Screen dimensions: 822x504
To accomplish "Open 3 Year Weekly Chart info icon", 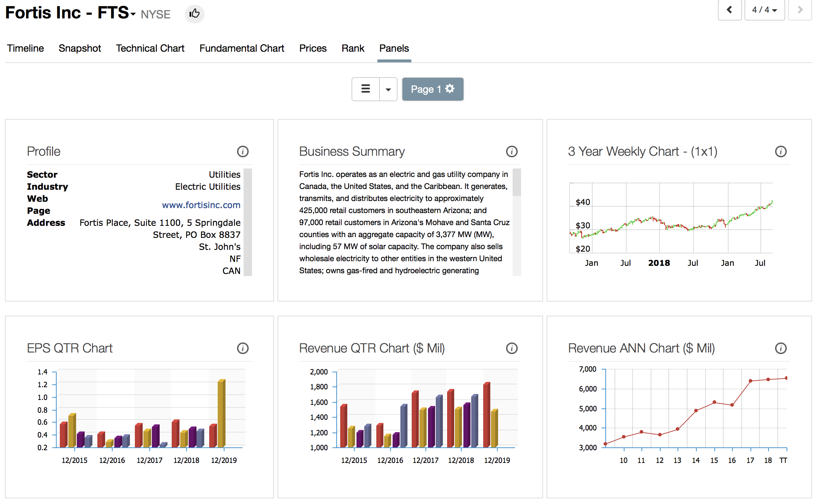I will click(x=781, y=151).
